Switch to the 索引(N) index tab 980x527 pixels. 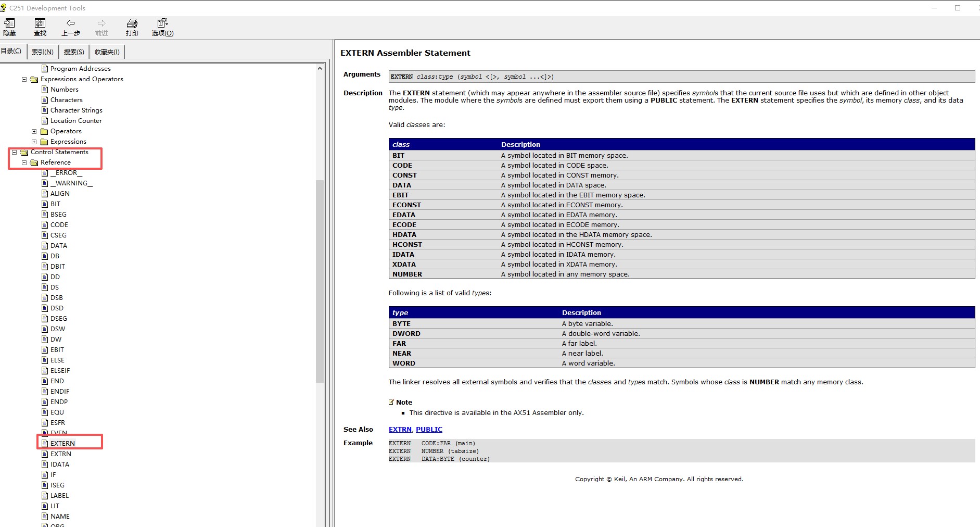[43, 52]
